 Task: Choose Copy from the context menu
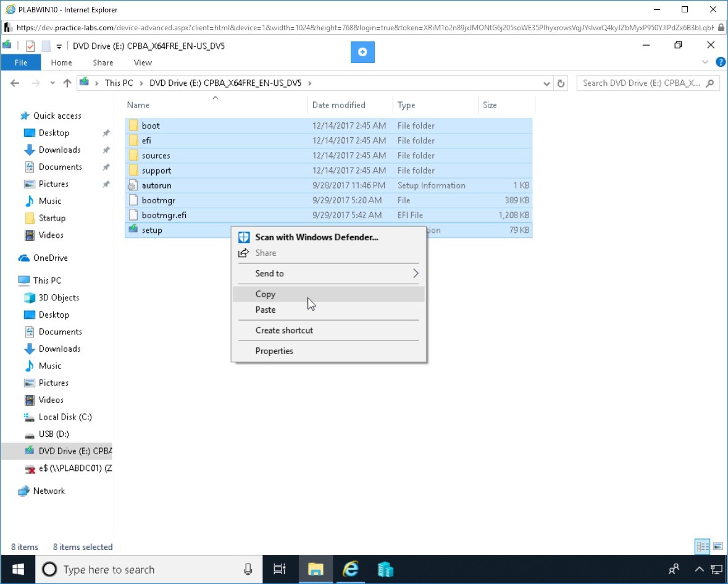[328, 294]
